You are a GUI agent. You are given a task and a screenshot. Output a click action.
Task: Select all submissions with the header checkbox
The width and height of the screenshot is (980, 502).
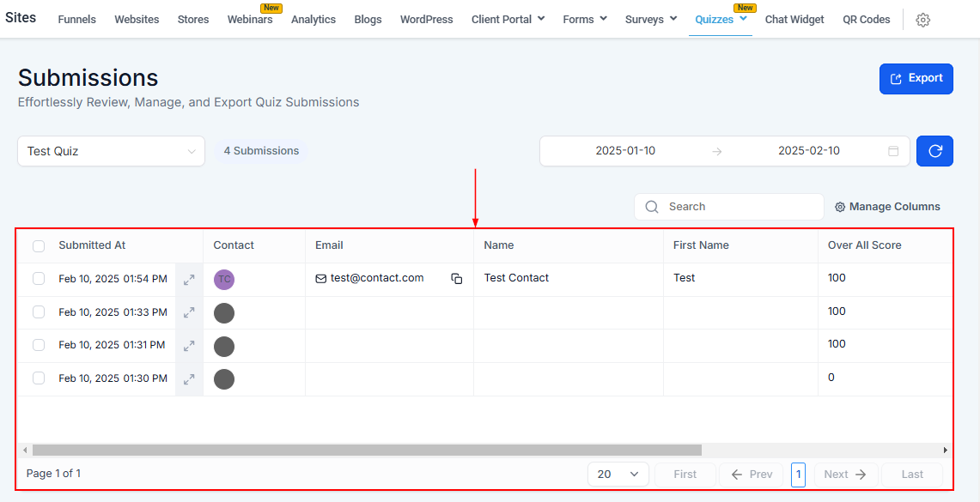click(39, 246)
